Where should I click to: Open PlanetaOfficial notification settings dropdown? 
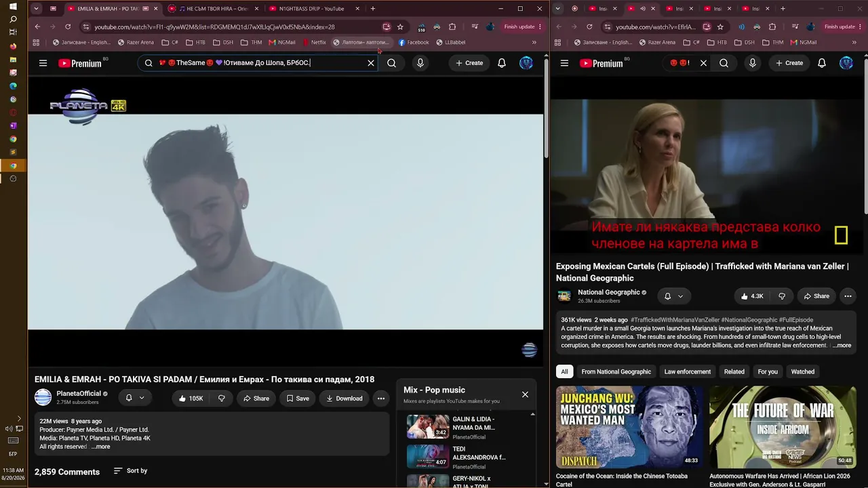(x=135, y=398)
